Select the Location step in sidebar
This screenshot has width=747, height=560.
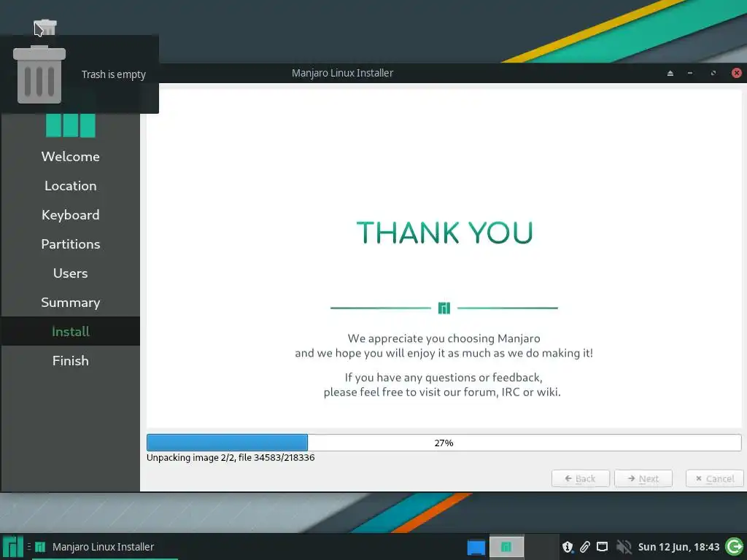point(71,186)
